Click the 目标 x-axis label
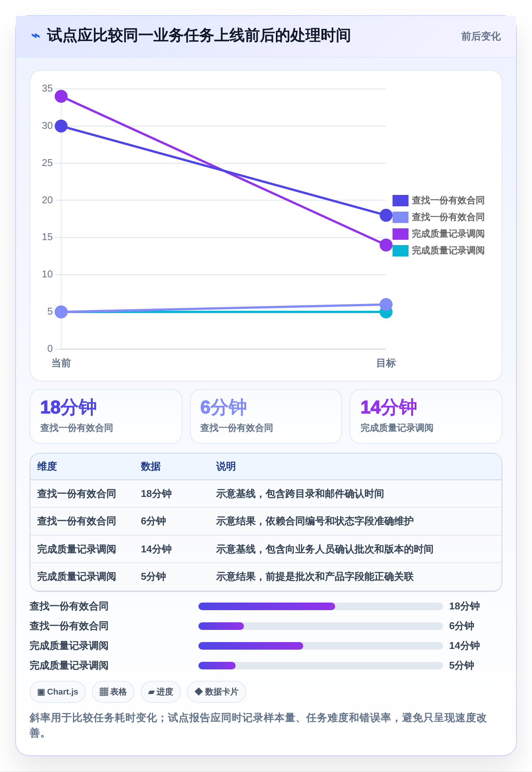Screen dimensions: 532x772 coord(386,363)
